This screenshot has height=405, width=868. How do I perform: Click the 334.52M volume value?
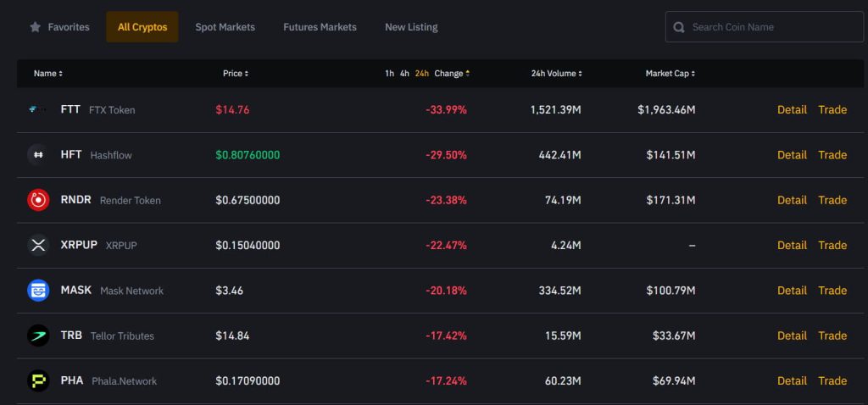[x=560, y=291]
